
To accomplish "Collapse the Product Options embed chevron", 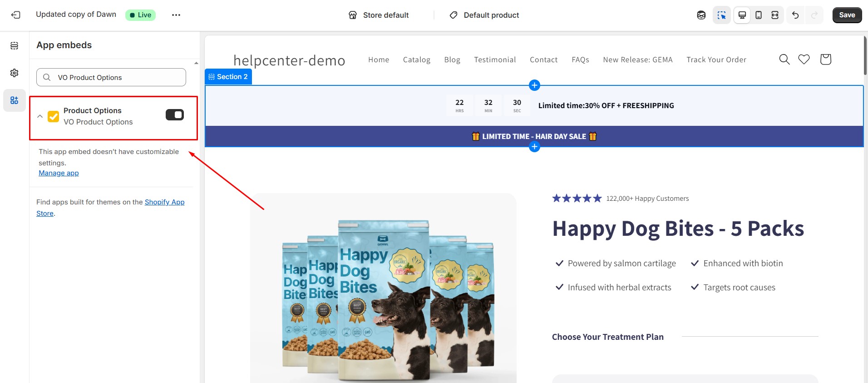I will point(40,116).
